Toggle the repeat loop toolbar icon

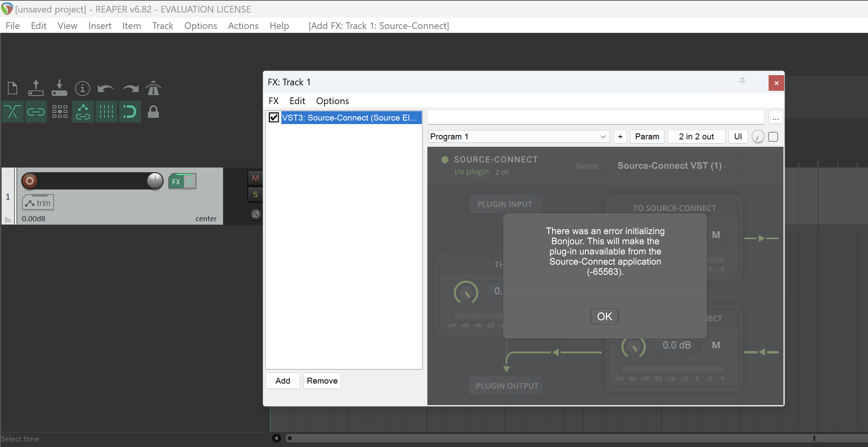tap(130, 112)
